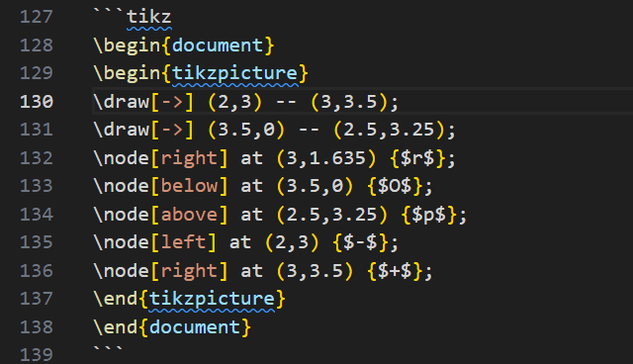Click line number 139 in gutter
Viewport: 633px width, 364px height.
(37, 355)
